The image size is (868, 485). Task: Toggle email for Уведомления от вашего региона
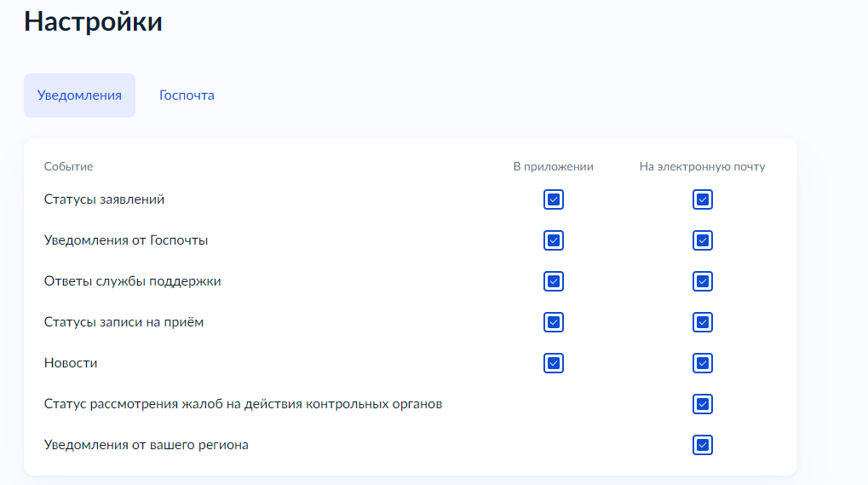point(703,445)
